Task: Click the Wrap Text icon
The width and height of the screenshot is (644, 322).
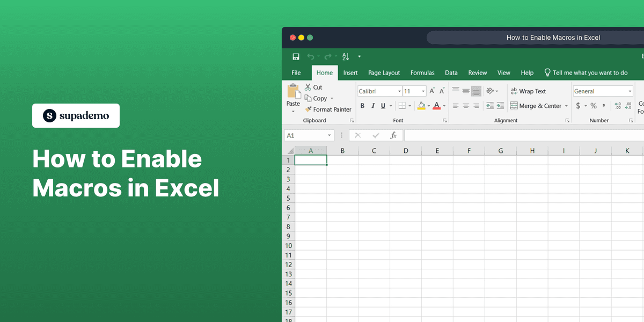Action: point(513,91)
